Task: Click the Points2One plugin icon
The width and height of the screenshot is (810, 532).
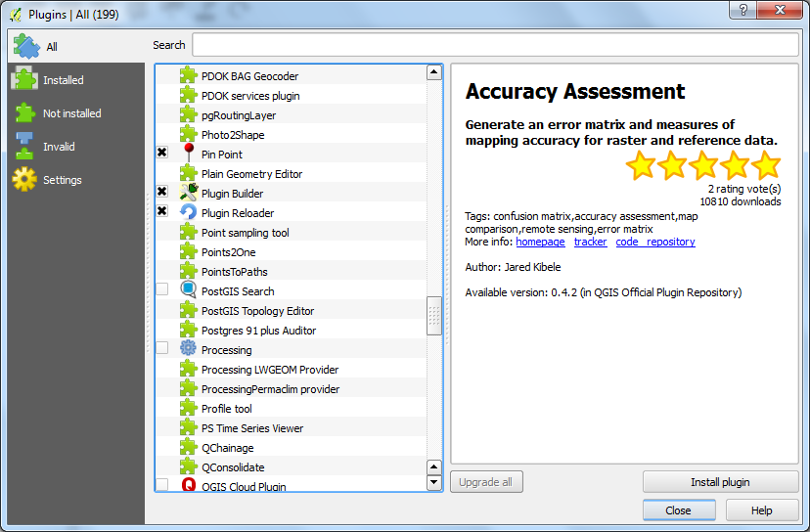Action: (189, 251)
